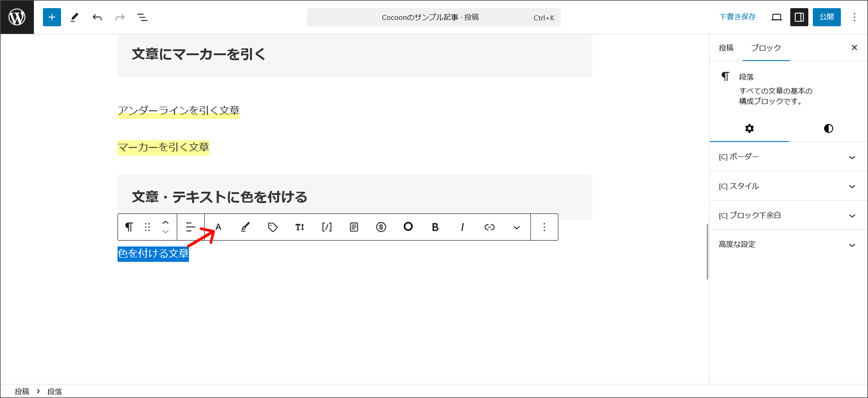Click the editor vertical scrollbar thumb
Screen dimensions: 868x398
click(708, 251)
